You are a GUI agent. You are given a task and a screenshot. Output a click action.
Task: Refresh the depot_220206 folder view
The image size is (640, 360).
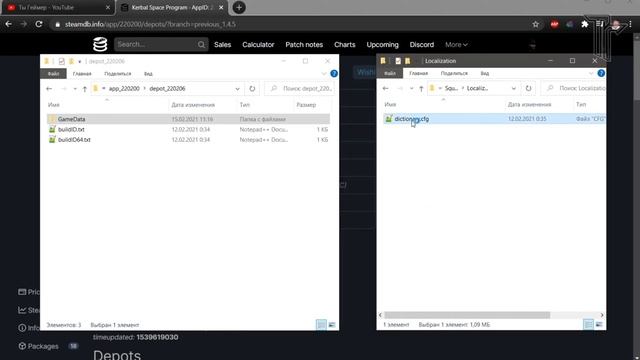tap(252, 89)
